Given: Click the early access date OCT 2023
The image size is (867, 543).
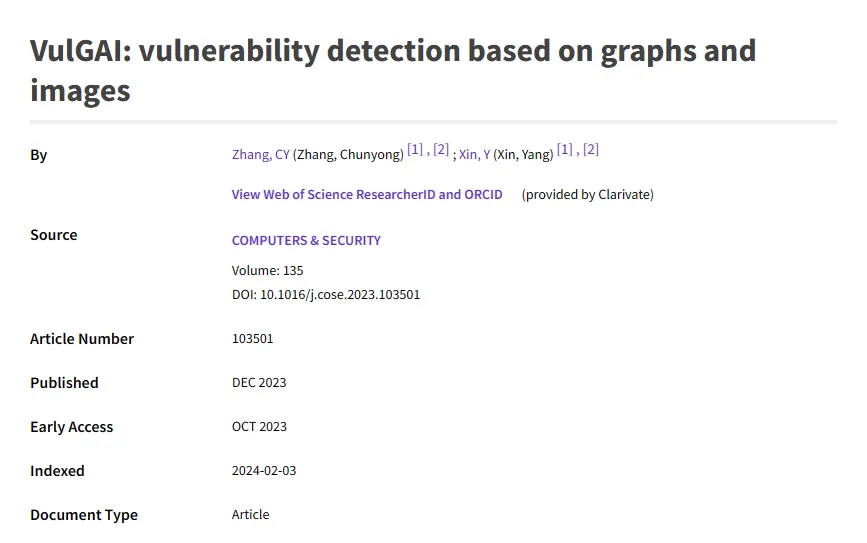Looking at the screenshot, I should (x=259, y=427).
